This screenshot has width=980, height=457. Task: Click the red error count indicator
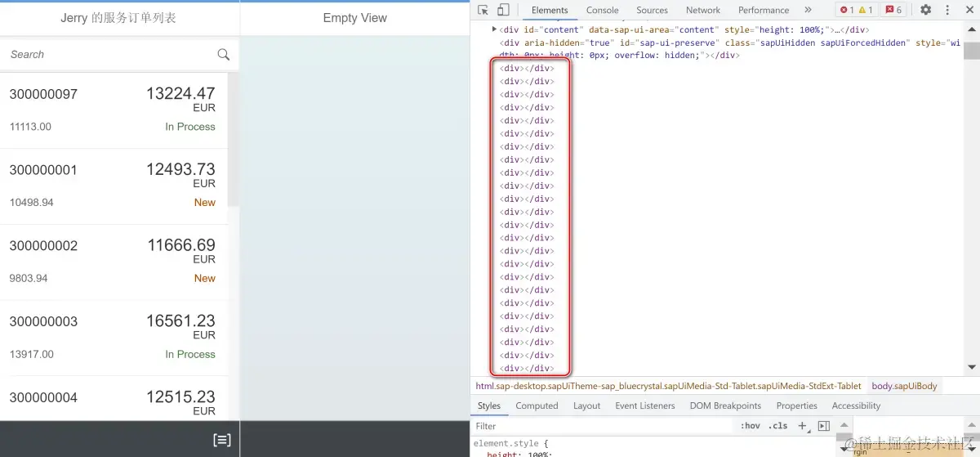[845, 10]
